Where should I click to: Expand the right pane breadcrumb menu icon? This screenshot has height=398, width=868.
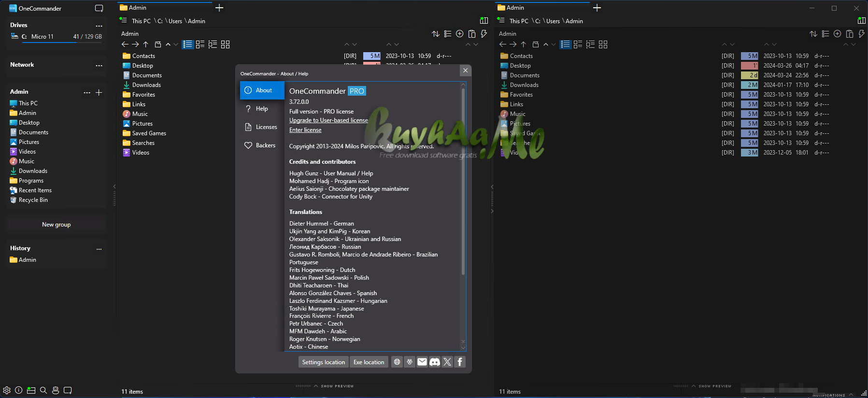tap(501, 20)
